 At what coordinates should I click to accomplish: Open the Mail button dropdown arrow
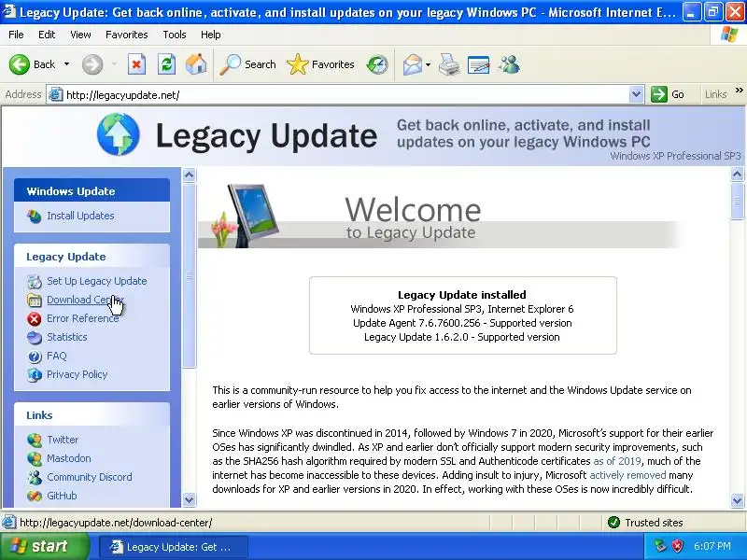428,64
